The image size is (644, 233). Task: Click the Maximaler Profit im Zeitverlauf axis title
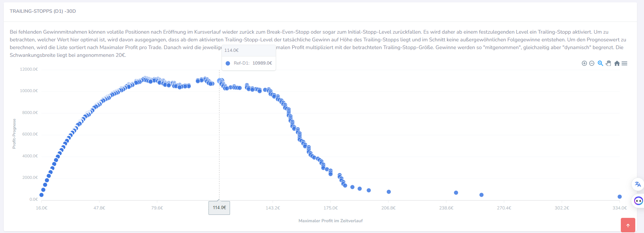pyautogui.click(x=330, y=221)
